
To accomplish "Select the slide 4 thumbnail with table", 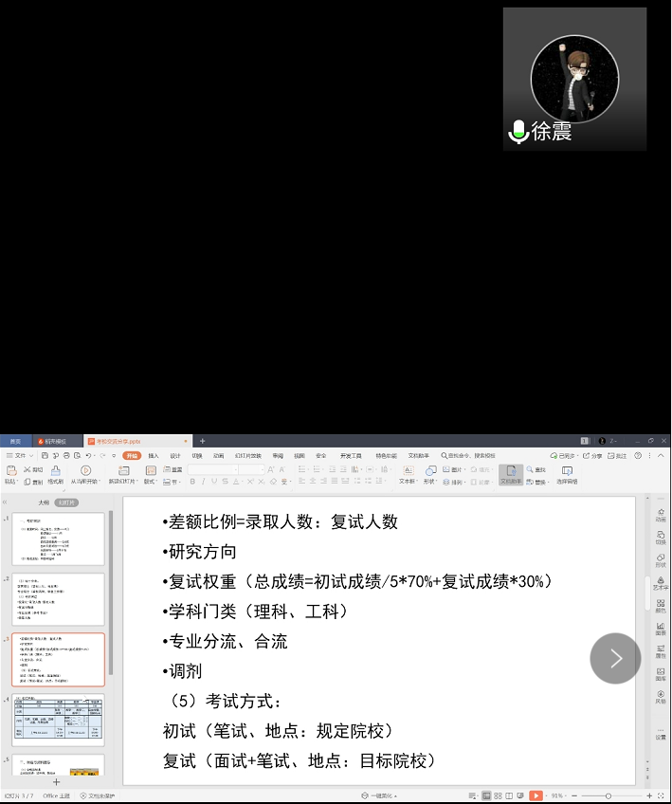I will pyautogui.click(x=59, y=720).
